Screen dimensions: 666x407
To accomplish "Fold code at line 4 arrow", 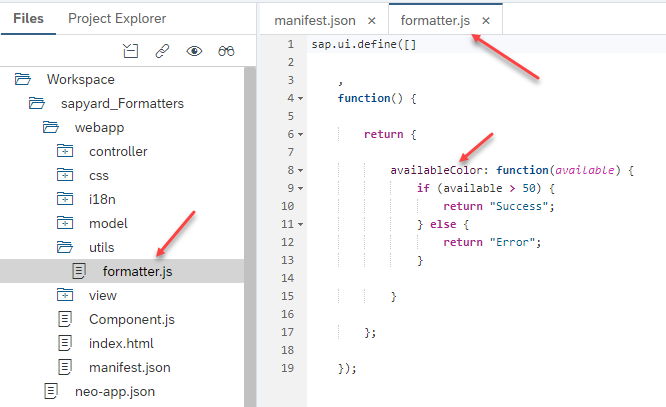I will click(300, 98).
